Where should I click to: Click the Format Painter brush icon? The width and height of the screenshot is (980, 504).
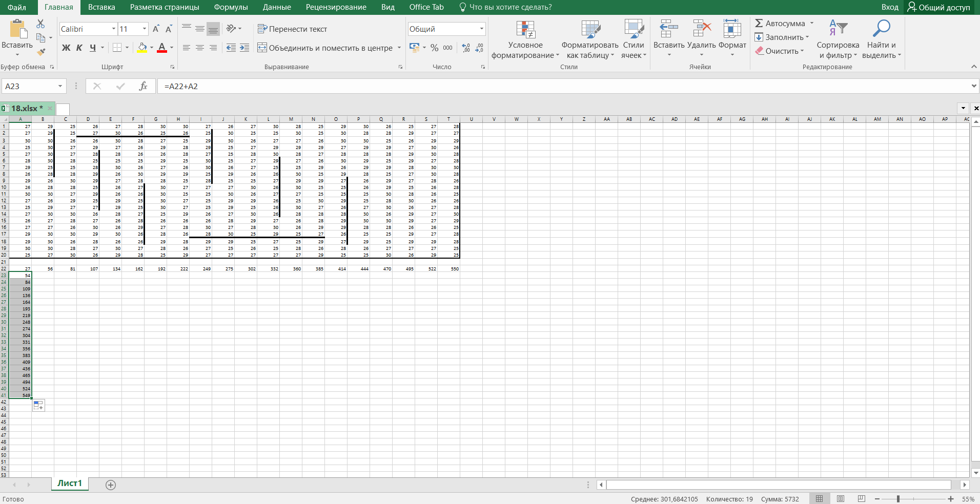click(41, 52)
